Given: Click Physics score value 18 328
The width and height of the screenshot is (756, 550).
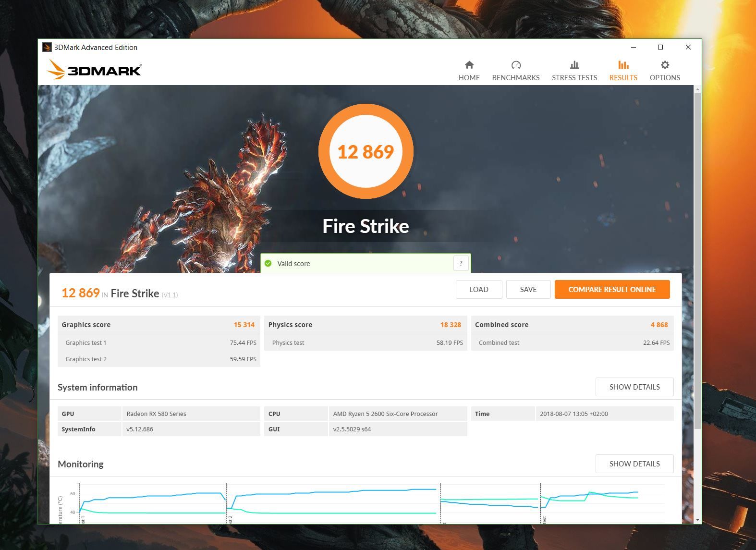Looking at the screenshot, I should click(451, 325).
